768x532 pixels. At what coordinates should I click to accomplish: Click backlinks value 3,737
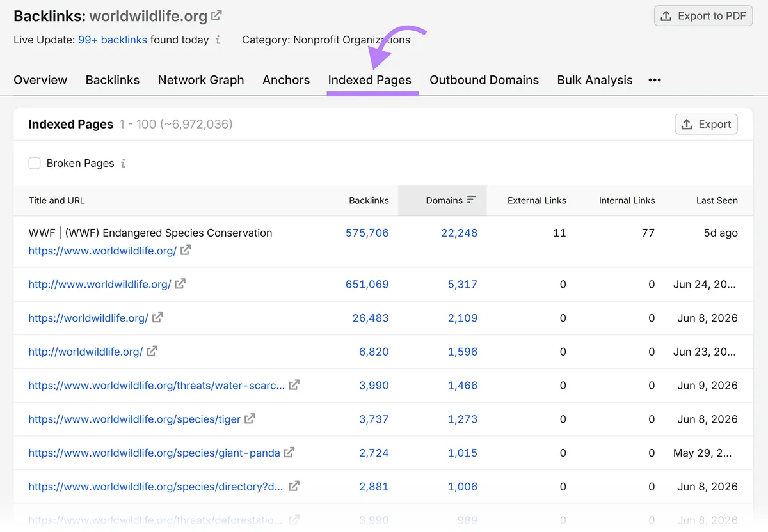click(x=374, y=419)
